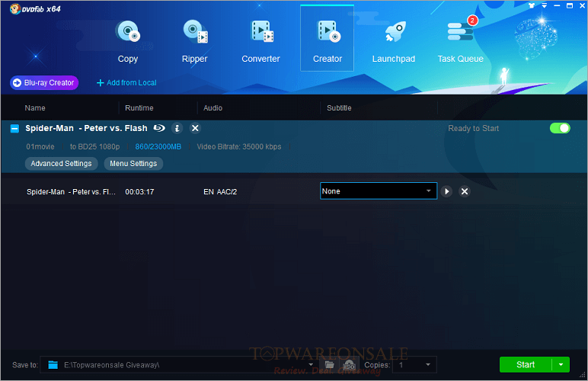Toggle the Ready to Start switch
The height and width of the screenshot is (381, 588).
[560, 128]
